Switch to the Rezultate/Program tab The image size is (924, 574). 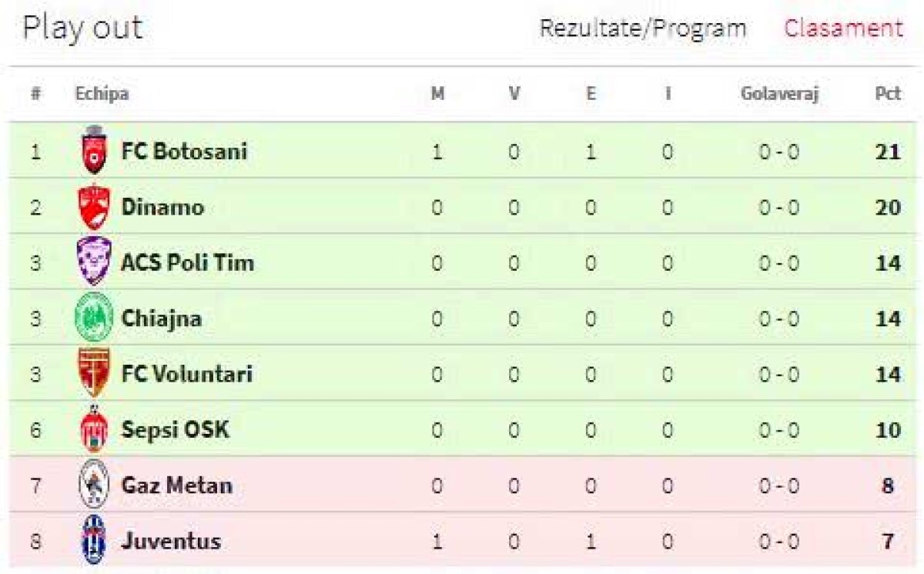pos(643,28)
